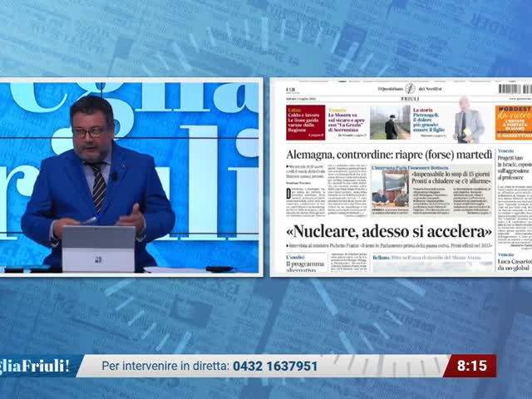Click the red 'Caldo e lavoro' box

point(305,122)
